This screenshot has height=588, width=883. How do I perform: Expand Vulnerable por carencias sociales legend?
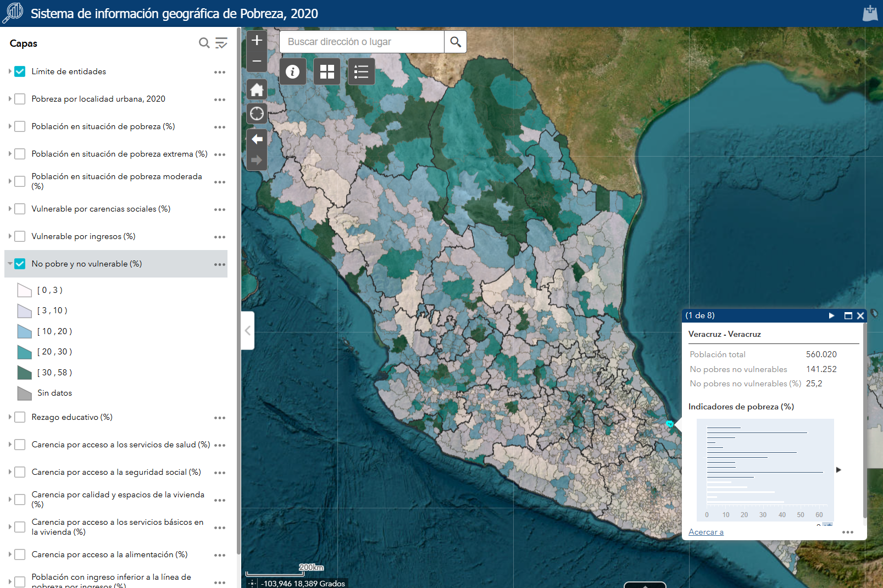point(10,209)
